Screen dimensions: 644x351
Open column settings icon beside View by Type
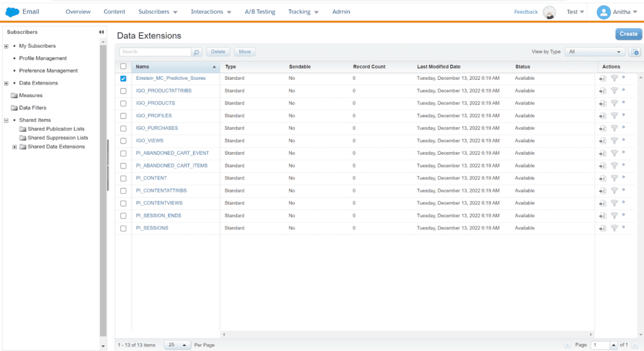pos(635,52)
